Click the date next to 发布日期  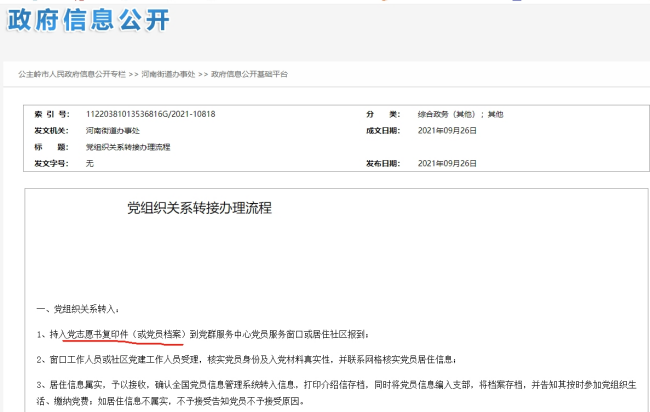(x=447, y=162)
